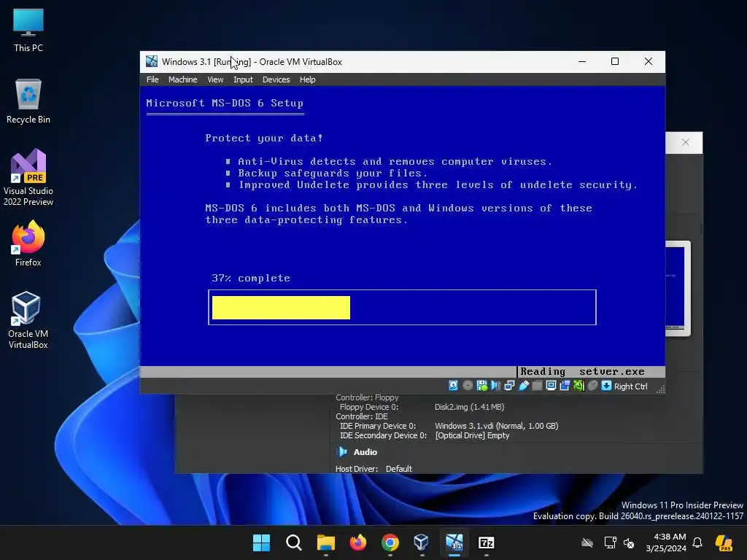The image size is (747, 560).
Task: Click the USB devices indicator in VM status bar
Action: pyautogui.click(x=523, y=386)
